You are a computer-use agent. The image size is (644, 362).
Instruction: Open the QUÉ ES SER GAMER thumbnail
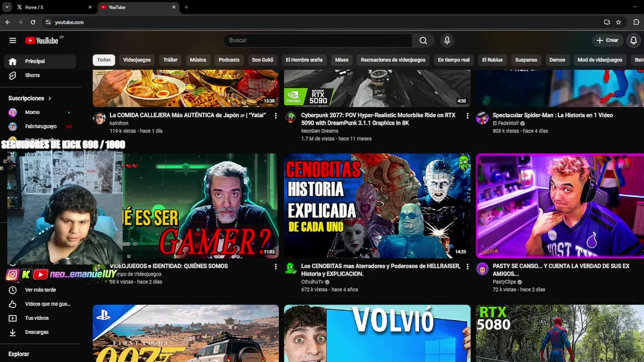click(201, 206)
